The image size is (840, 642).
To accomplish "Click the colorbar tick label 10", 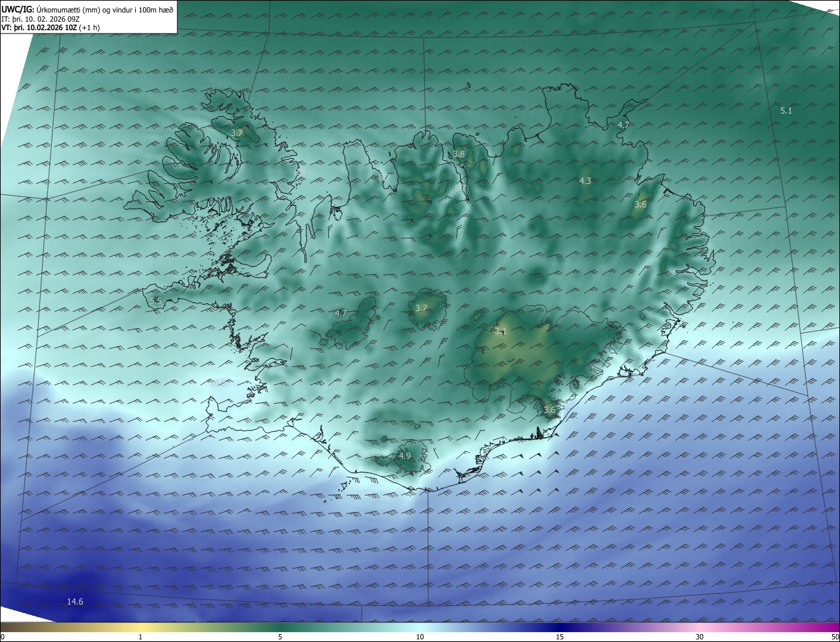I will (420, 637).
